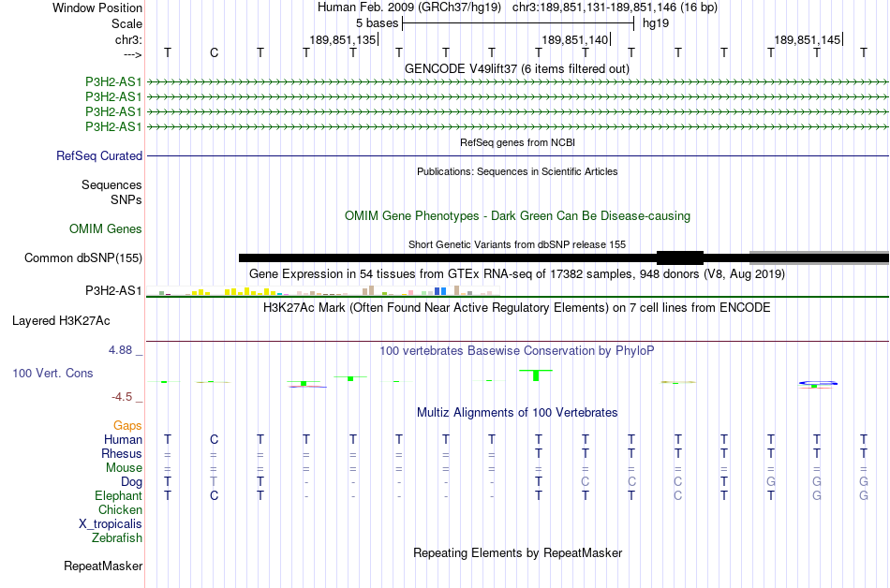Image resolution: width=890 pixels, height=588 pixels.
Task: Open the Multiz Alignments of 100 Vertebrates title
Action: 517,413
